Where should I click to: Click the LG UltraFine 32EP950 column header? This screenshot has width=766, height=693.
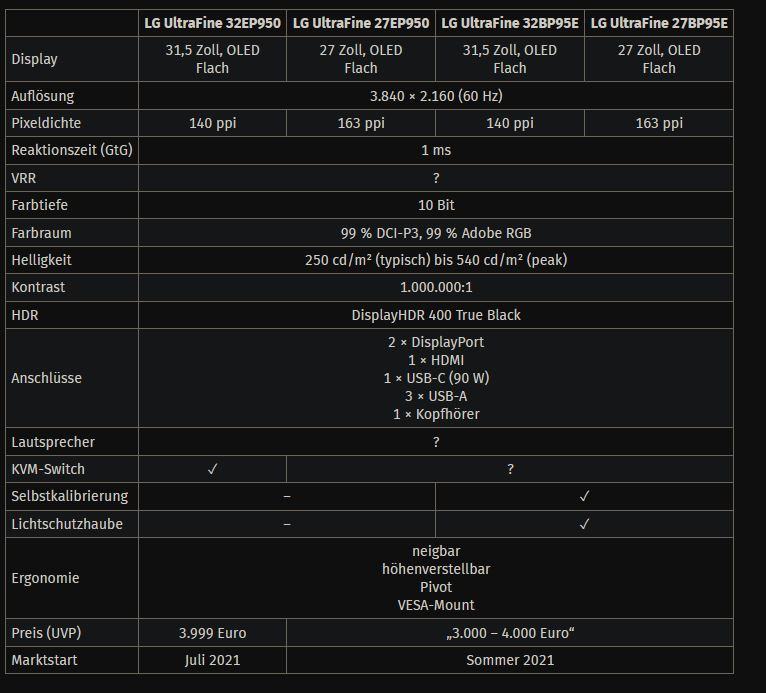tap(213, 23)
